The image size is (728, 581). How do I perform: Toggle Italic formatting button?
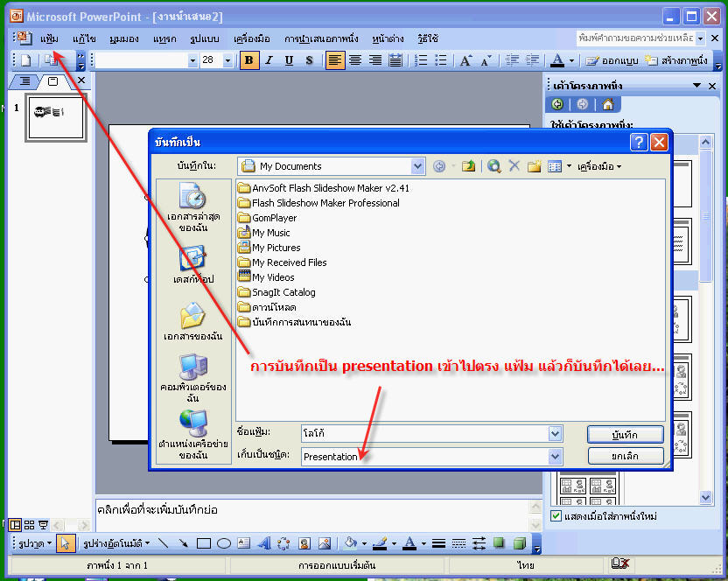[269, 60]
